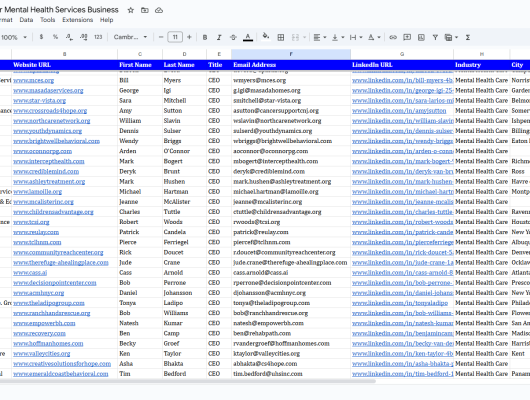Viewport: 530px width, 400px height.
Task: Select column B header
Action: (x=65, y=54)
